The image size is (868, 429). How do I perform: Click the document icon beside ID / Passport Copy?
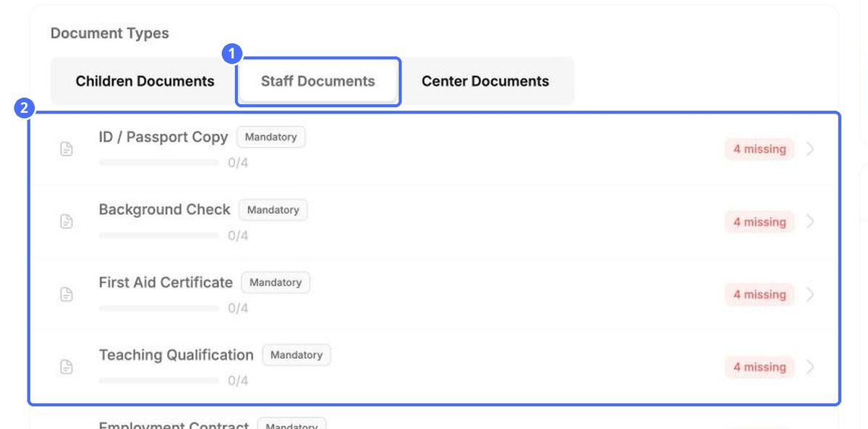(67, 149)
